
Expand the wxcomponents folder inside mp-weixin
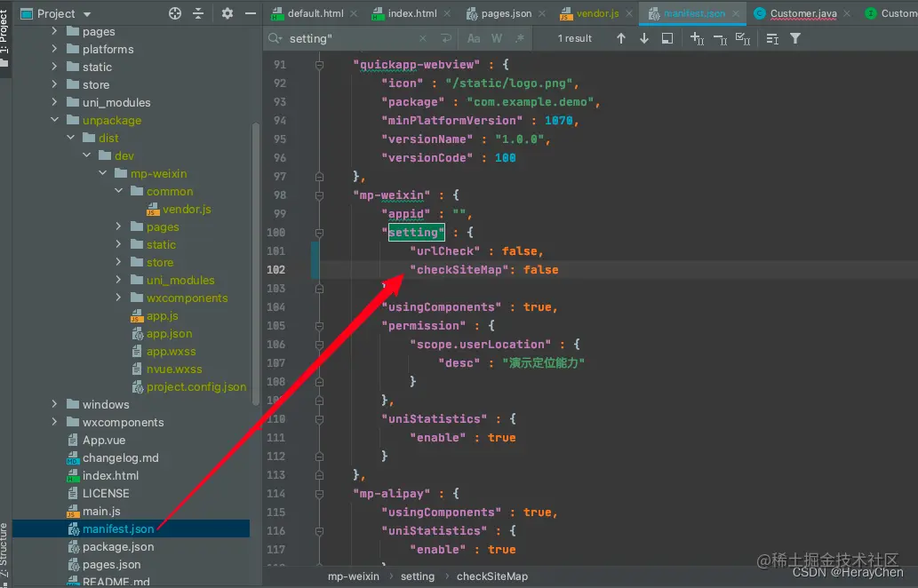[x=119, y=298]
